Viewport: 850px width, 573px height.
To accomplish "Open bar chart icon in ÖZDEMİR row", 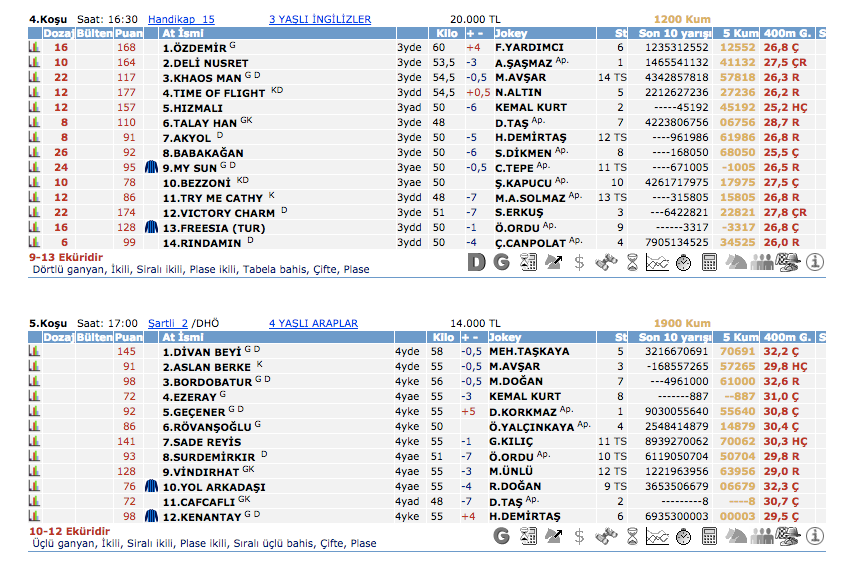I will tap(36, 47).
